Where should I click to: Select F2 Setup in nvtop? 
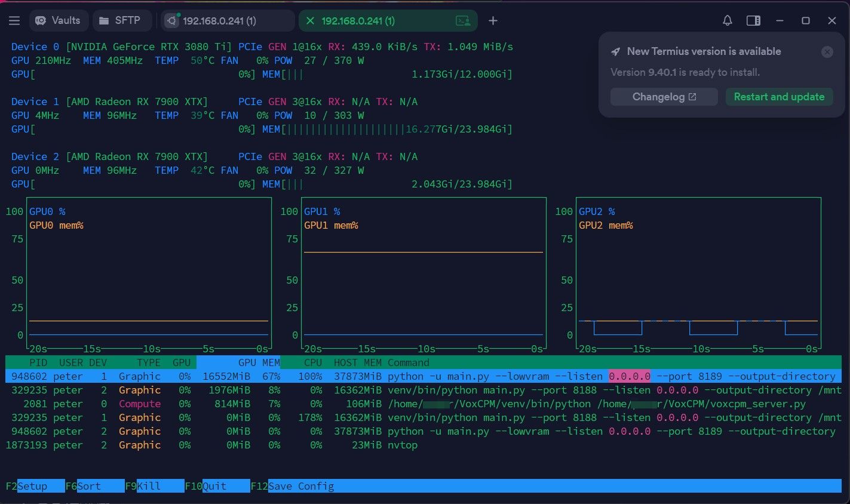(35, 486)
